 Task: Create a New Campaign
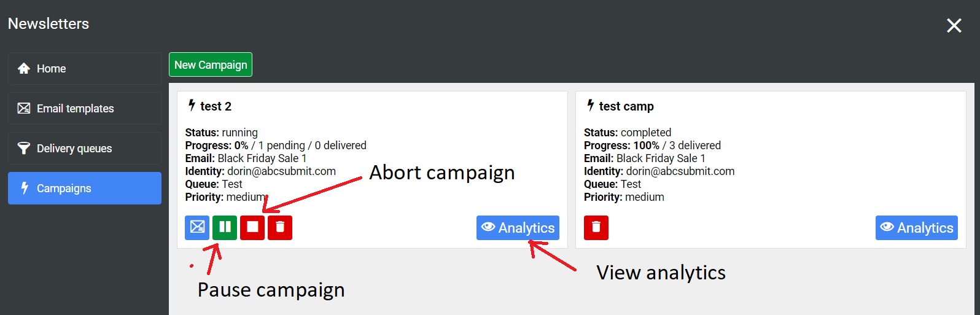point(211,65)
